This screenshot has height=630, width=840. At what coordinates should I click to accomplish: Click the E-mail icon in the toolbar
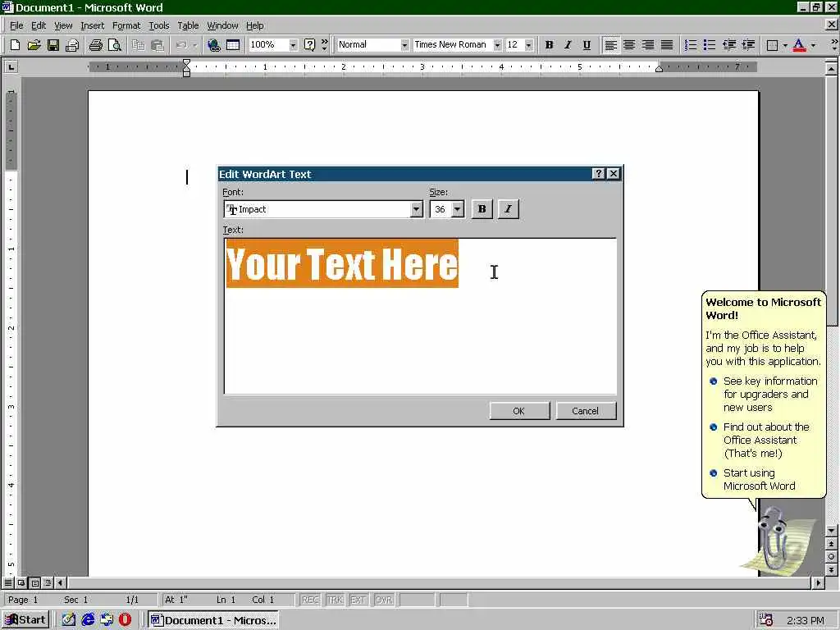(x=72, y=45)
